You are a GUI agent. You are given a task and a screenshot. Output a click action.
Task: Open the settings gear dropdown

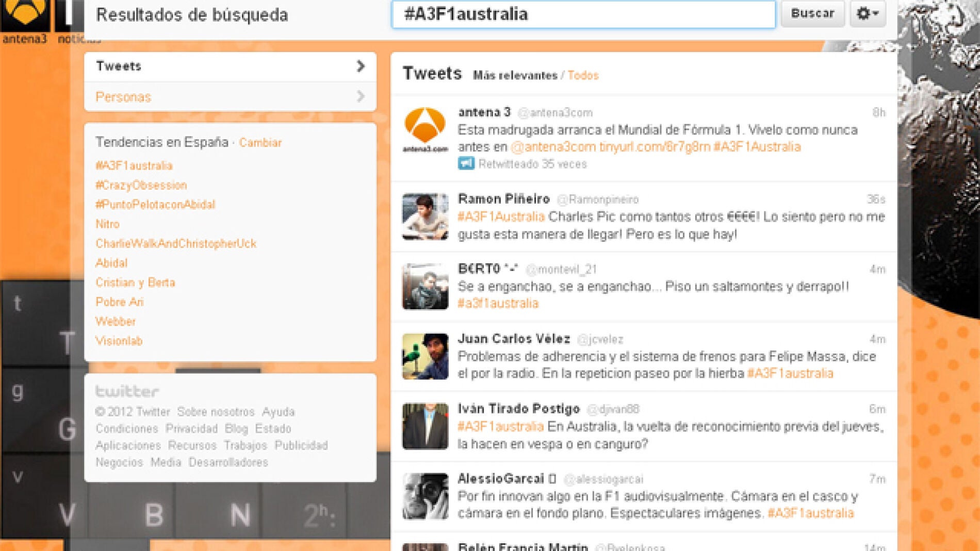[x=868, y=14]
